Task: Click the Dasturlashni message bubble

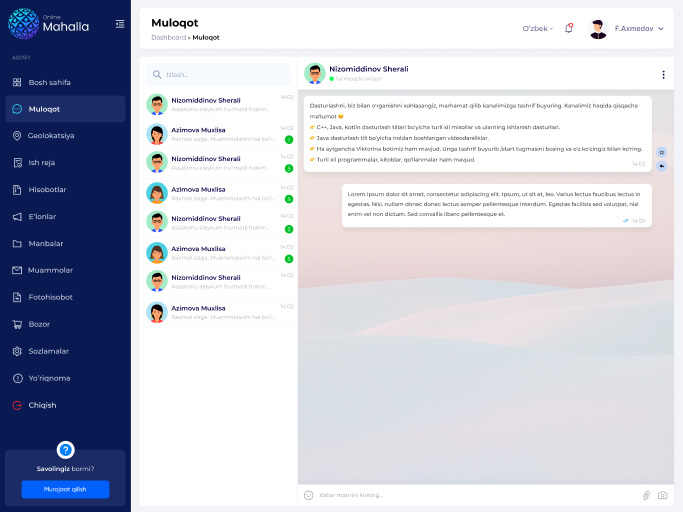Action: pos(477,134)
